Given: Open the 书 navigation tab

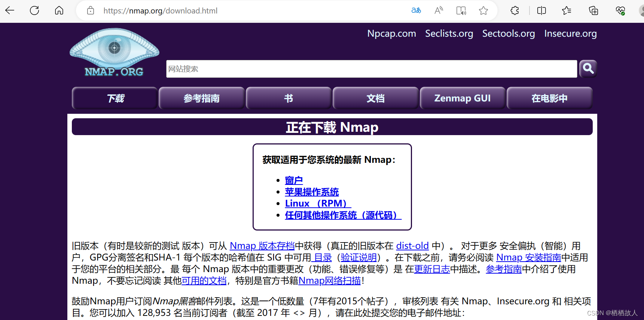Looking at the screenshot, I should coord(289,98).
